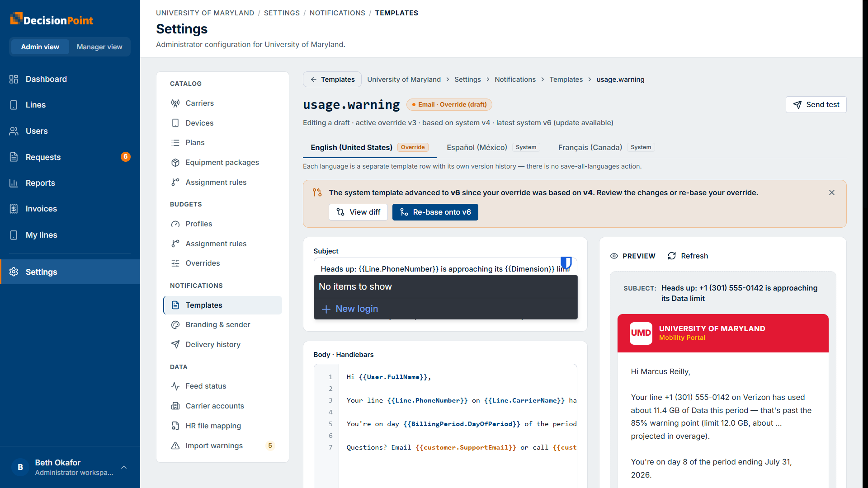Open HR file mapping item

222,426
